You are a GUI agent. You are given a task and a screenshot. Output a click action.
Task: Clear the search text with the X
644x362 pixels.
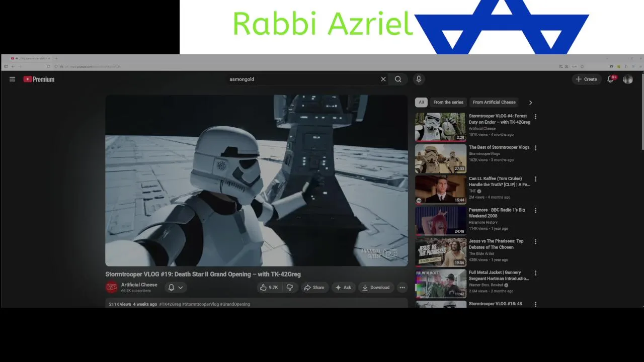click(383, 79)
